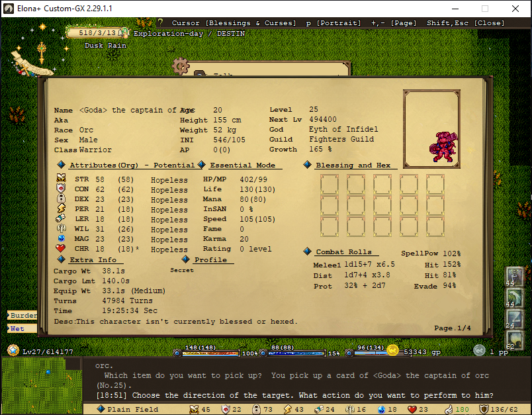This screenshot has height=415, width=532.
Task: Click the Profile heading
Action: pyautogui.click(x=210, y=259)
